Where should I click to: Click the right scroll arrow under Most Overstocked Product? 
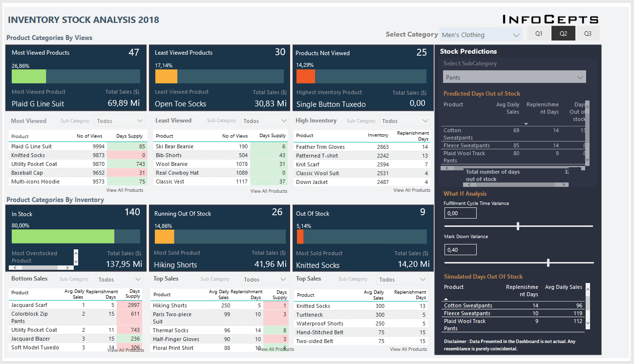(x=68, y=268)
